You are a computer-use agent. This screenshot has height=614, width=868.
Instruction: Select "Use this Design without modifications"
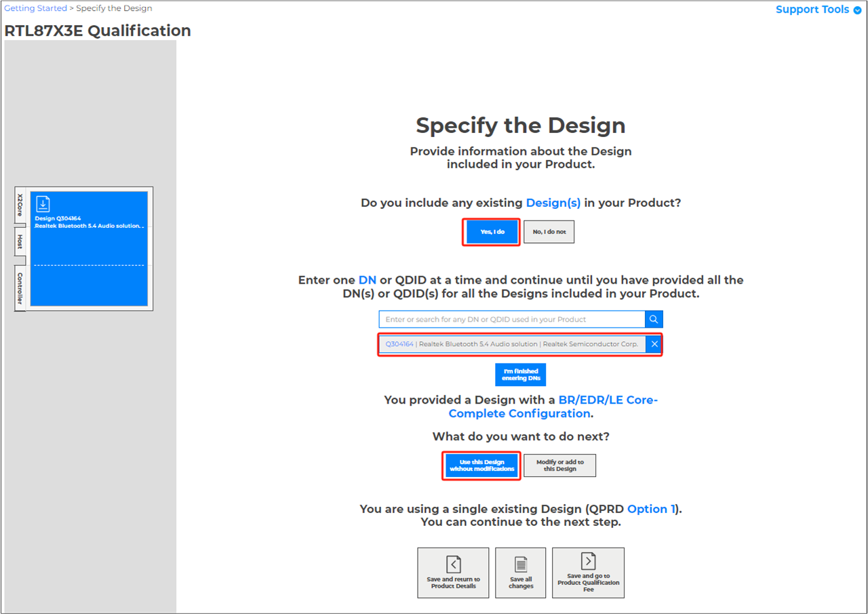482,465
